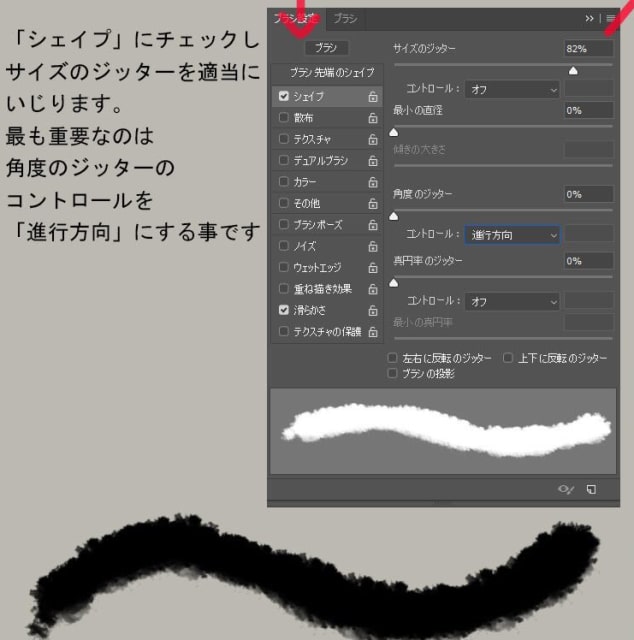Enable the 重ね描き効果 checkbox
The image size is (634, 640).
284,289
